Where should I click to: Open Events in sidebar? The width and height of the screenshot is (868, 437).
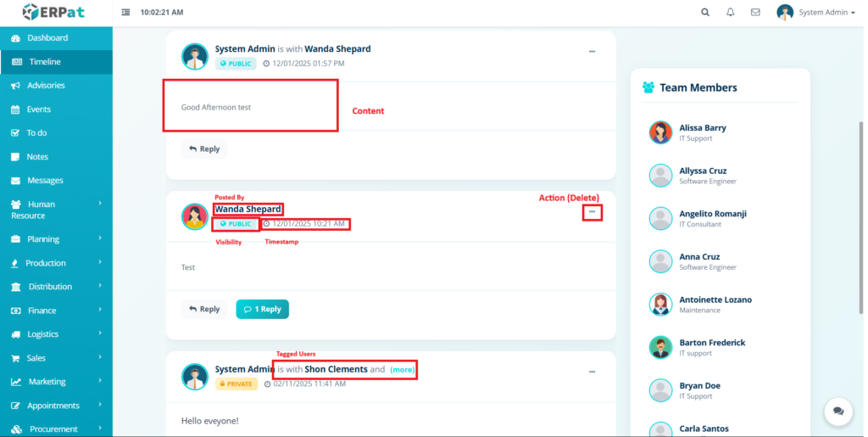(39, 109)
